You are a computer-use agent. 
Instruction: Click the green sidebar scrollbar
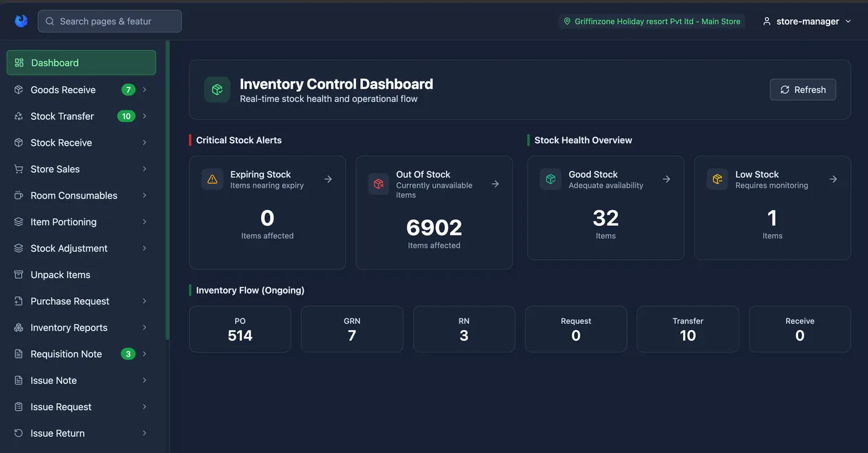pos(167,190)
